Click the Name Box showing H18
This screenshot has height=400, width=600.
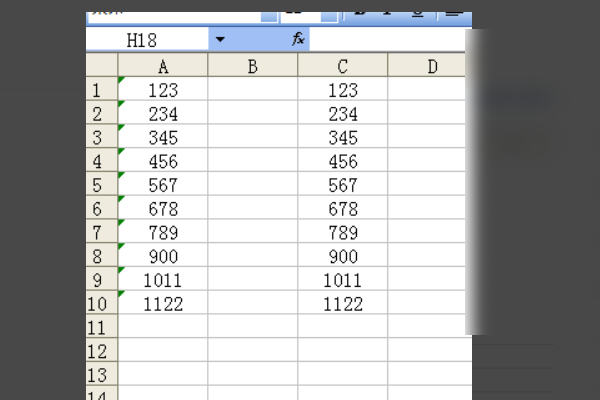[148, 39]
